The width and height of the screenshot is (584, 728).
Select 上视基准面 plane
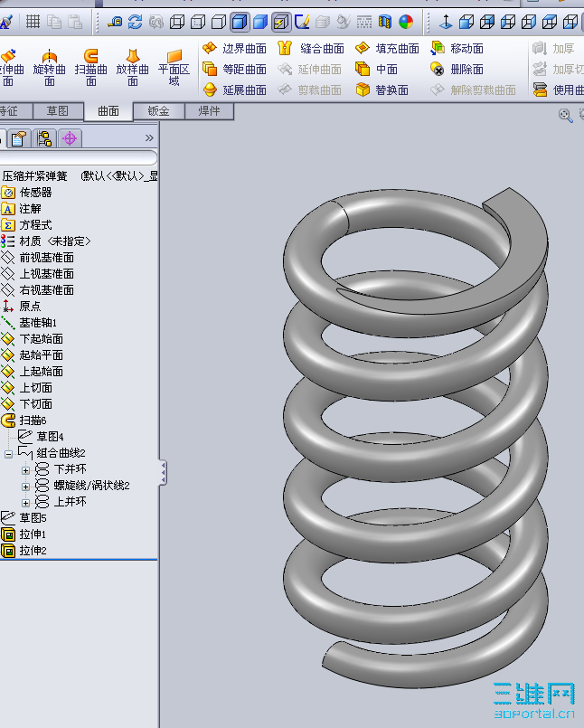(x=37, y=274)
